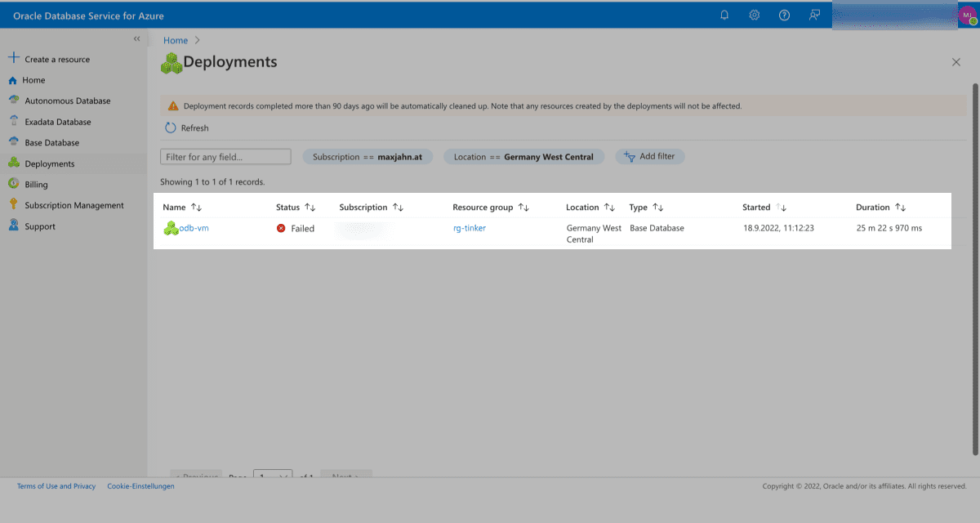The width and height of the screenshot is (980, 523).
Task: Click the Home breadcrumb link
Action: click(x=176, y=40)
